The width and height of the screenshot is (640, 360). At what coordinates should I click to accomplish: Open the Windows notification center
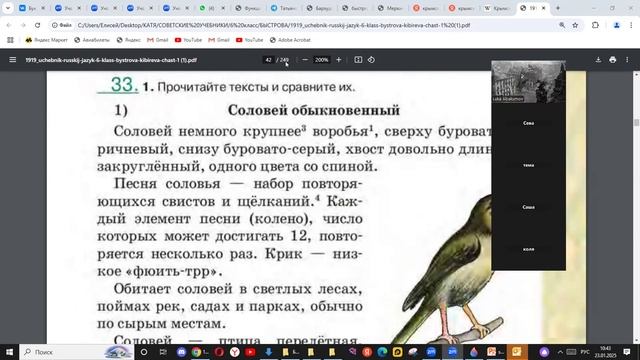627,352
